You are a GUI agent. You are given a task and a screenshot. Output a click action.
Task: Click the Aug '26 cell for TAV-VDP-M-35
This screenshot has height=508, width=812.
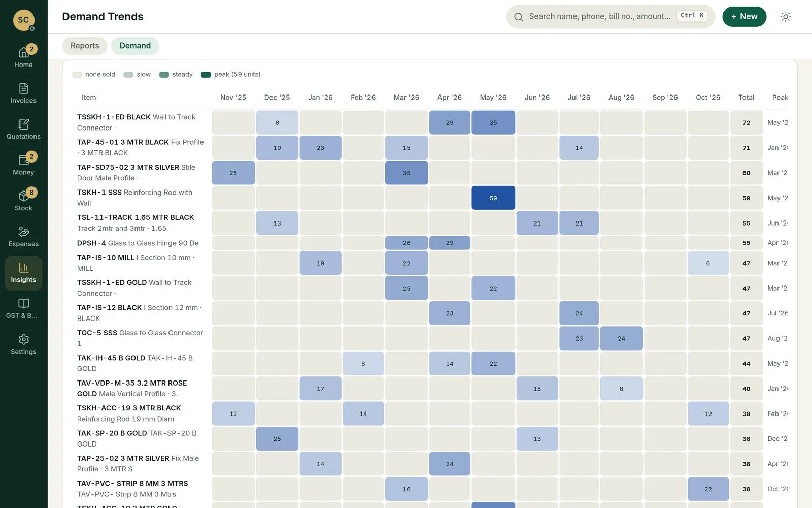[x=621, y=389]
